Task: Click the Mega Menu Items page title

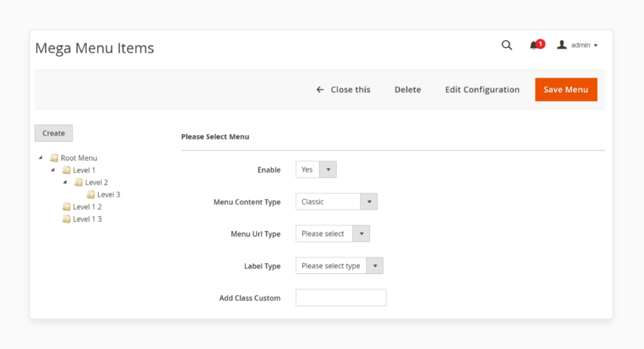Action: tap(95, 48)
